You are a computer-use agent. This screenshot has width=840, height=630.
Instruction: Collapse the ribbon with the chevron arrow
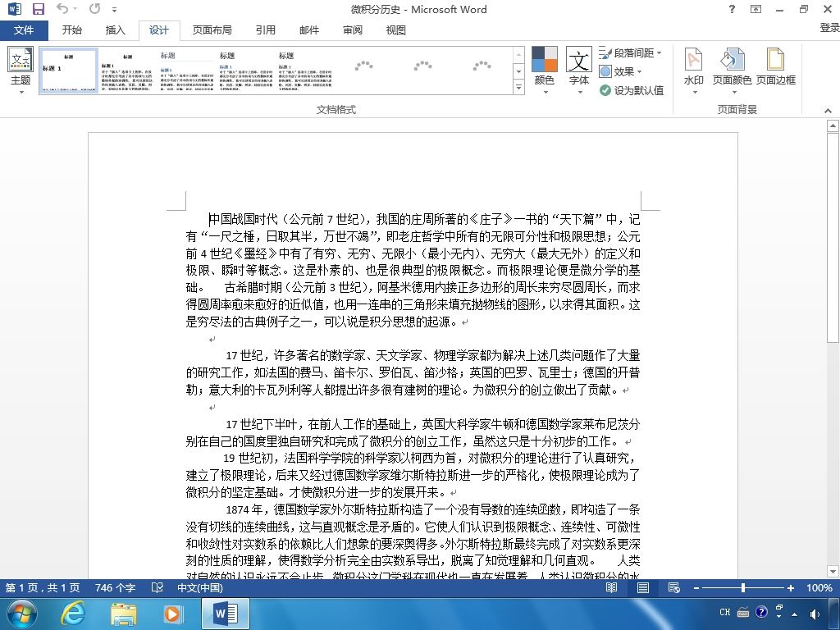pyautogui.click(x=828, y=111)
